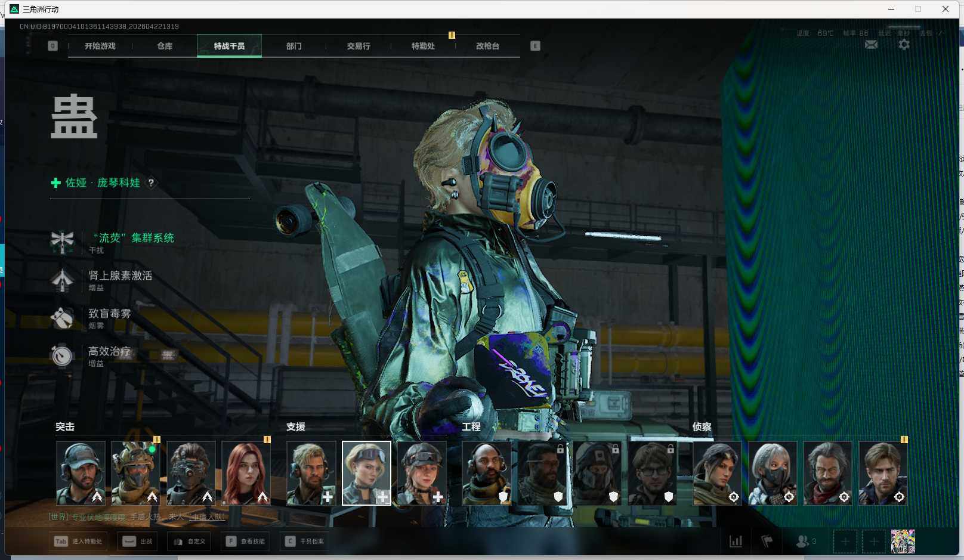Click the 佐娅·庞琴科娃 operator name
The width and height of the screenshot is (964, 560).
(x=103, y=182)
